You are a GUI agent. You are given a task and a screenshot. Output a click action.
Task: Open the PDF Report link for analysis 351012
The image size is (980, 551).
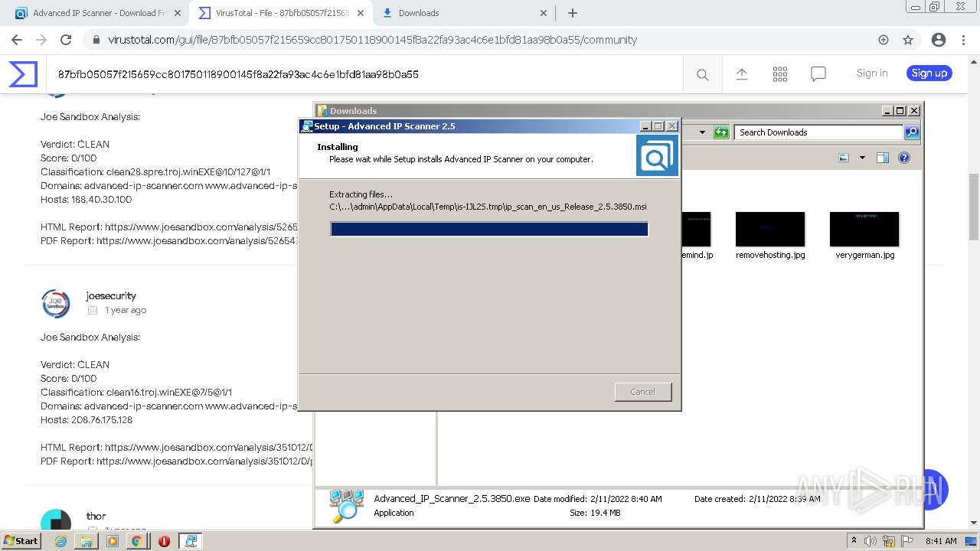coord(205,461)
